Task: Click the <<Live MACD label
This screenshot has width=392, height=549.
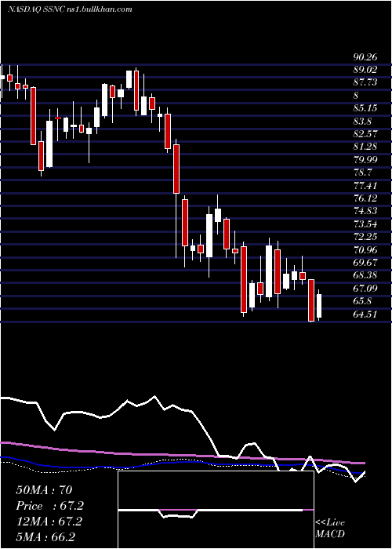Action: coord(330,528)
